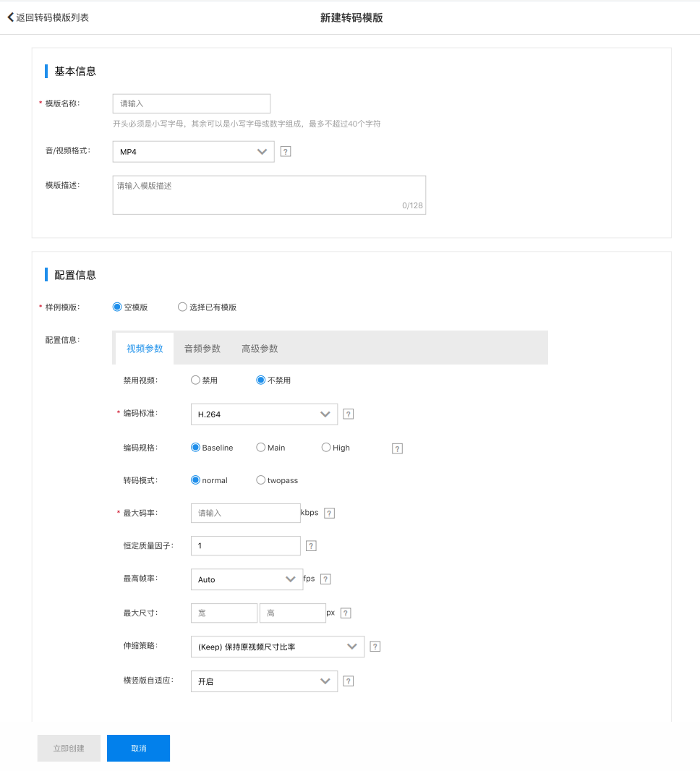Click help icon for 恒定质量因子
The width and height of the screenshot is (700, 771).
(311, 546)
